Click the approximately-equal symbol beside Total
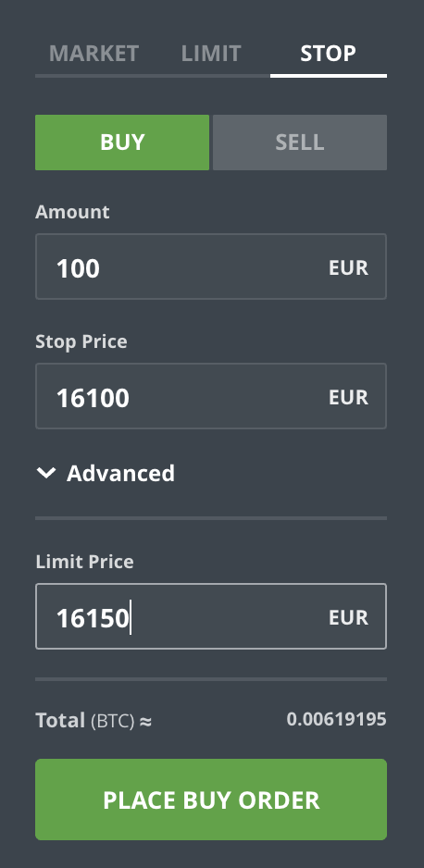This screenshot has width=424, height=868. 145,721
